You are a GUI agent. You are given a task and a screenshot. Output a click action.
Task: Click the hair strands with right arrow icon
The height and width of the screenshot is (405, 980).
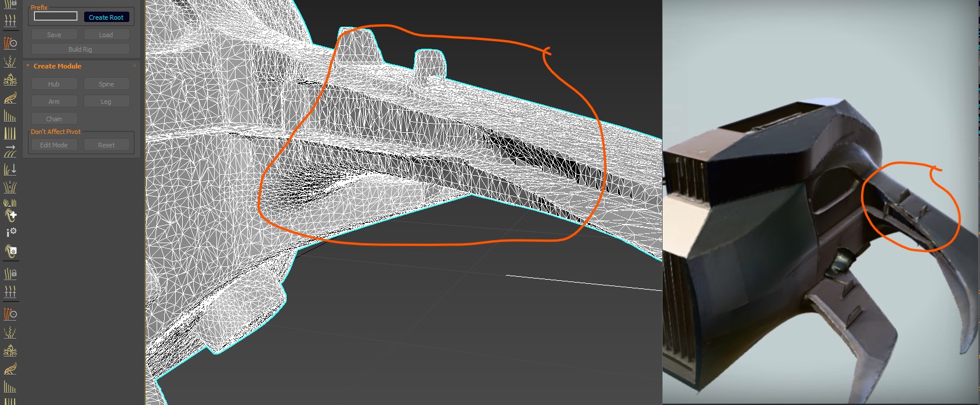pos(10,151)
